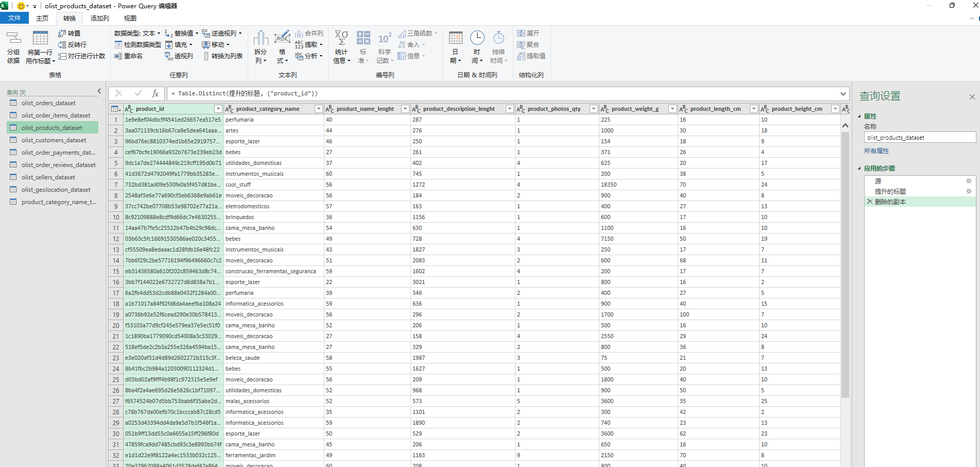Image resolution: width=980 pixels, height=467 pixels.
Task: Open the product_photos_qty filter dropdown
Action: (593, 109)
